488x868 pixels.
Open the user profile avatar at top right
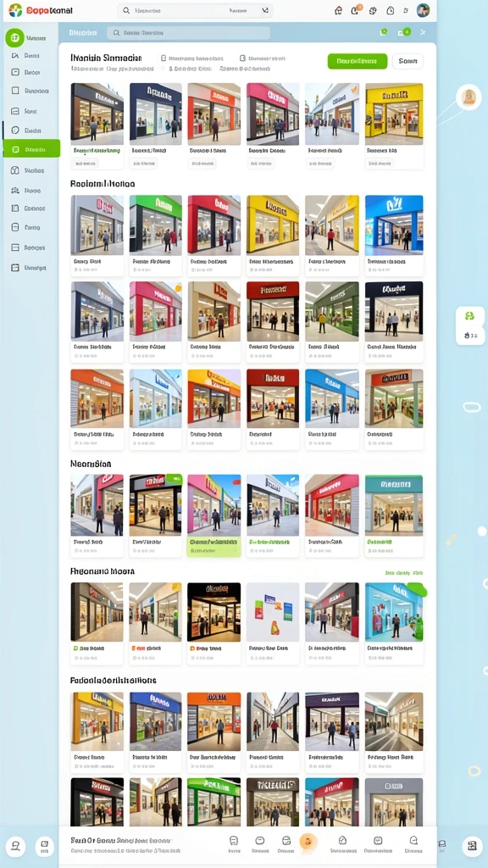pos(424,10)
